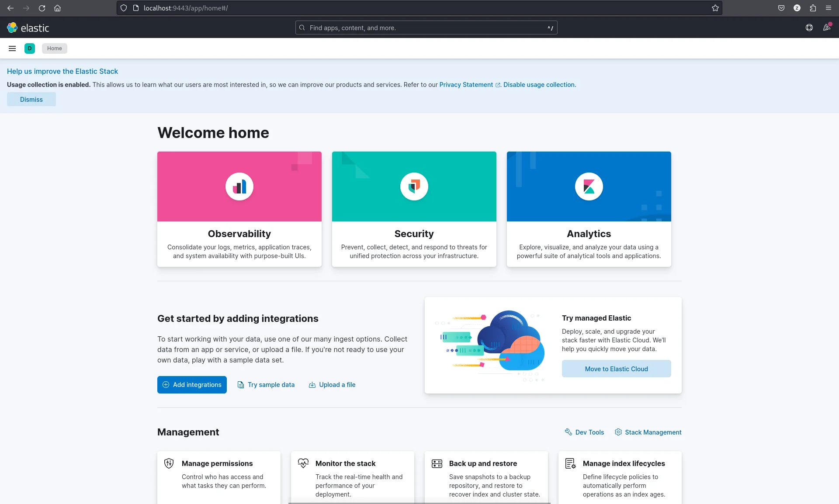
Task: Toggle the main navigation hamburger menu
Action: [12, 48]
